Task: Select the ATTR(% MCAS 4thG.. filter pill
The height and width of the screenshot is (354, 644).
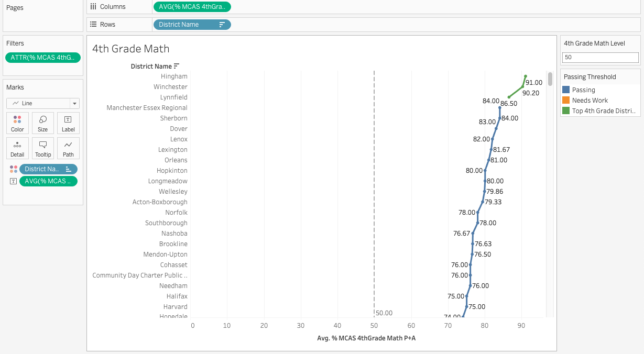Action: [x=43, y=58]
